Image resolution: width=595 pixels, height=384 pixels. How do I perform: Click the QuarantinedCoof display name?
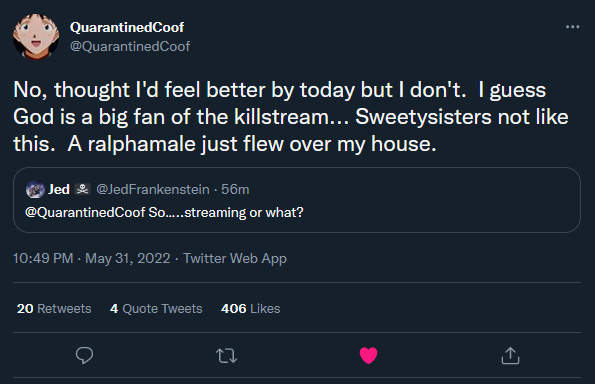click(127, 27)
